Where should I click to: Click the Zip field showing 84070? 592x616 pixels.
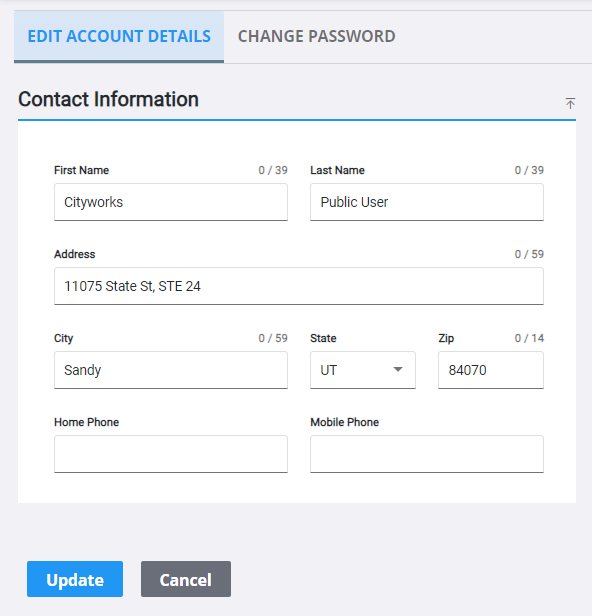pos(491,370)
